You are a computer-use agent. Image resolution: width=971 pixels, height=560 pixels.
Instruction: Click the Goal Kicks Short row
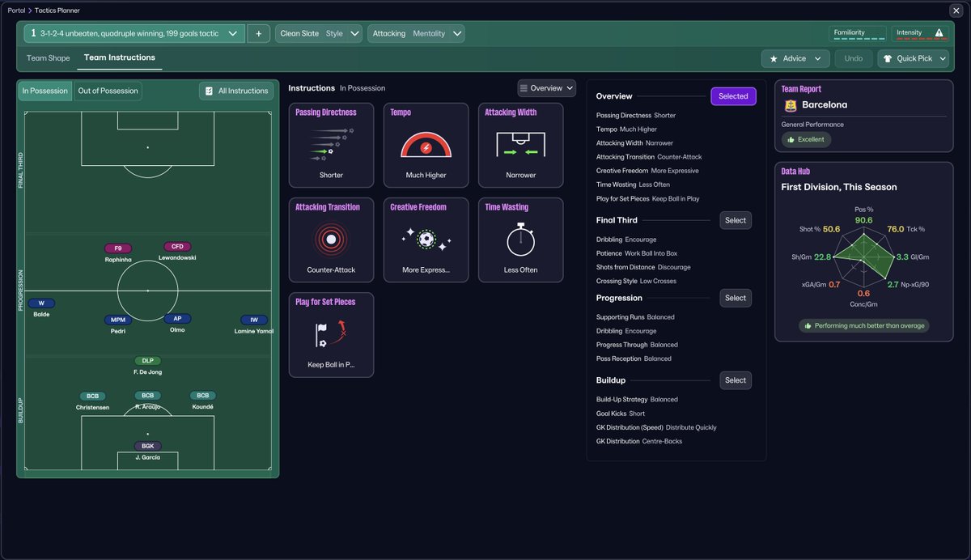tap(621, 414)
